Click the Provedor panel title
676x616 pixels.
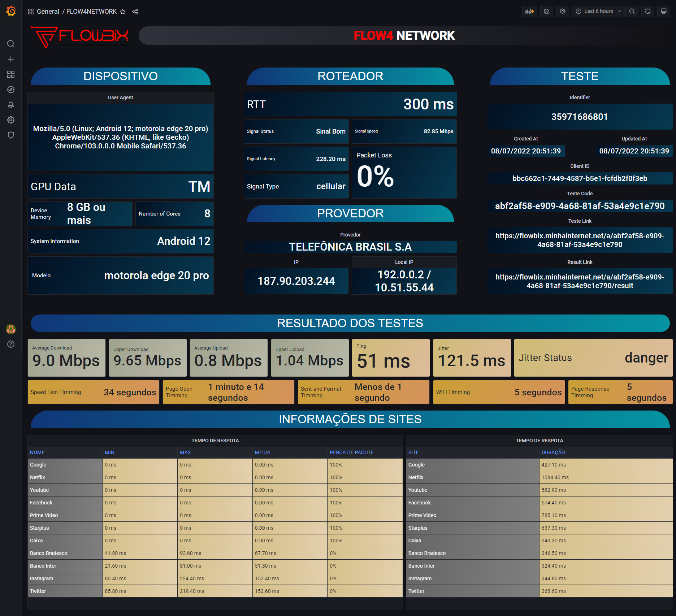pyautogui.click(x=350, y=235)
